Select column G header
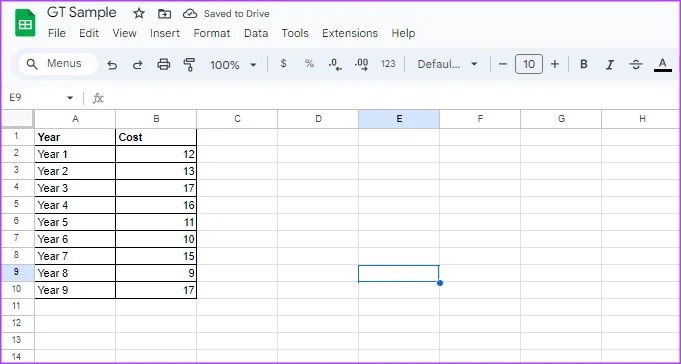Image resolution: width=681 pixels, height=364 pixels. click(561, 119)
